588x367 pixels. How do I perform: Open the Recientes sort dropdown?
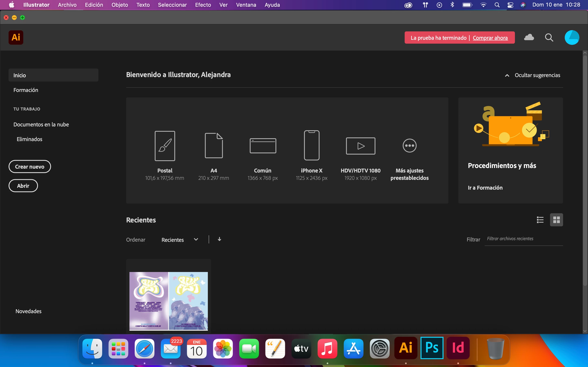coord(180,240)
